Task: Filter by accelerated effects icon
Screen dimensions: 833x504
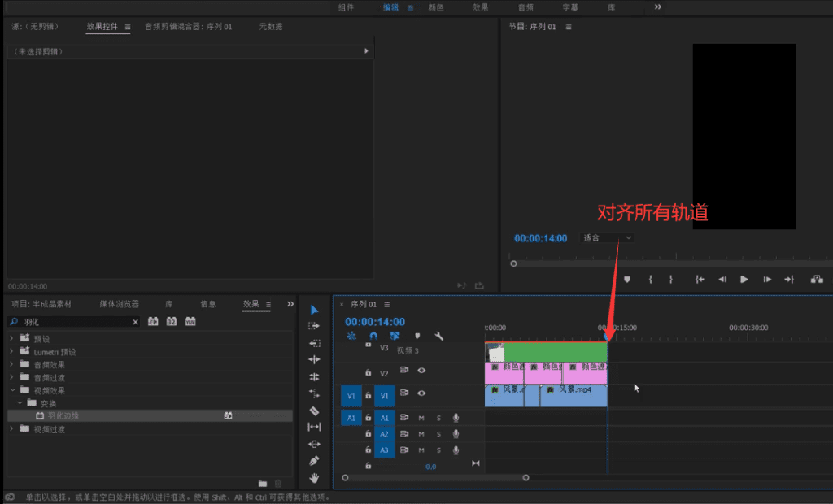Action: click(x=153, y=321)
